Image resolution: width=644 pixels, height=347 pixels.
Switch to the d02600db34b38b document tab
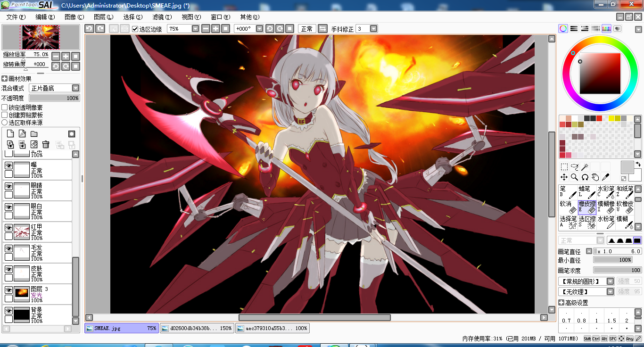pyautogui.click(x=197, y=328)
